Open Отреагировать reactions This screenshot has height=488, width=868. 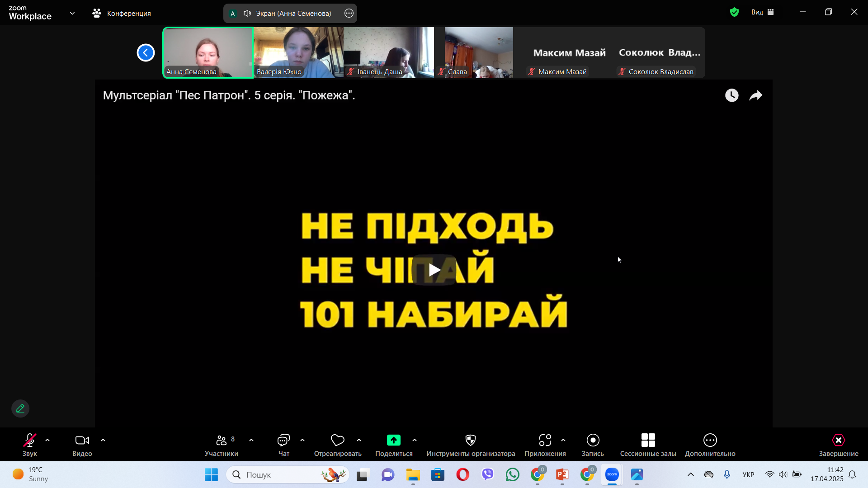[338, 445]
